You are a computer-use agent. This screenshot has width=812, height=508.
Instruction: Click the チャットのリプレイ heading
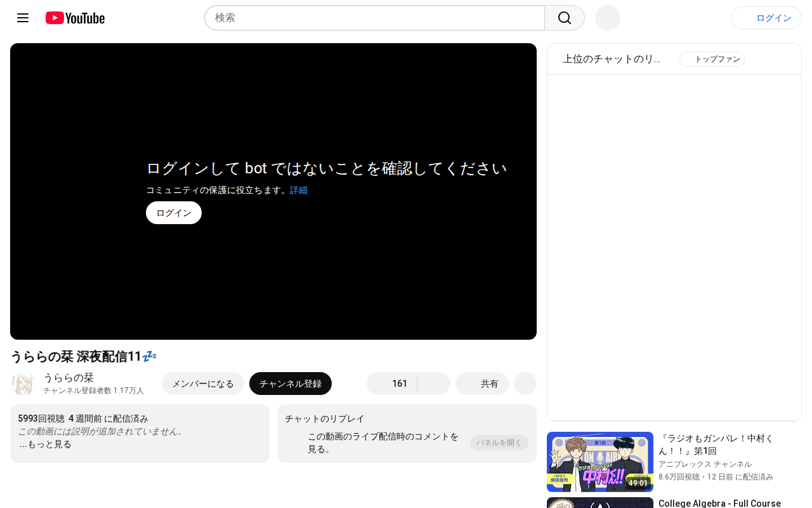click(x=325, y=418)
